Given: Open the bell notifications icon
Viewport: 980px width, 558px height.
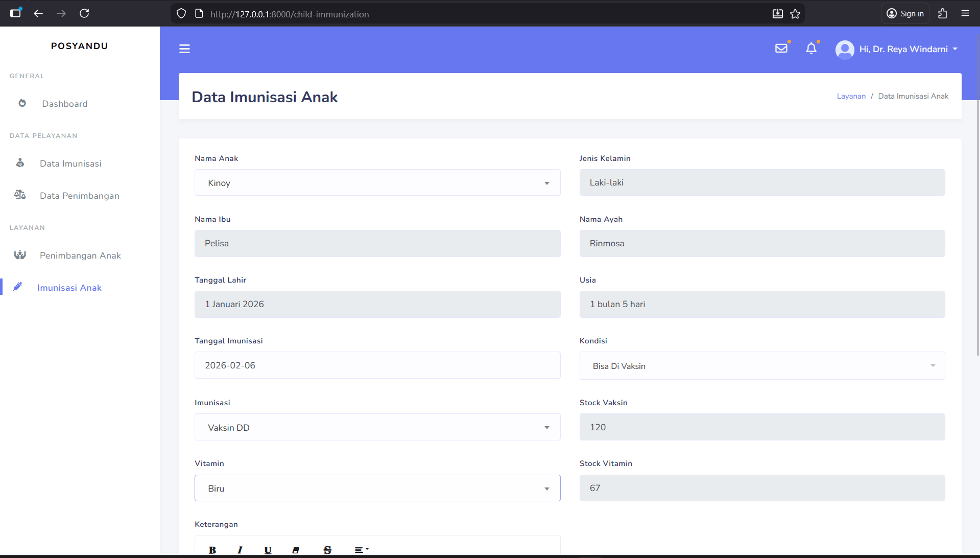Looking at the screenshot, I should [811, 49].
